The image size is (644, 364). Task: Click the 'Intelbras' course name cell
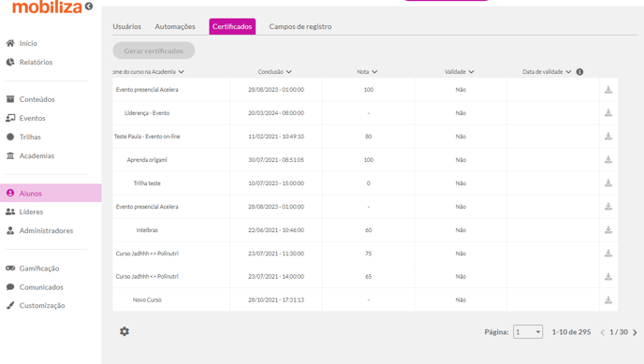tap(147, 230)
